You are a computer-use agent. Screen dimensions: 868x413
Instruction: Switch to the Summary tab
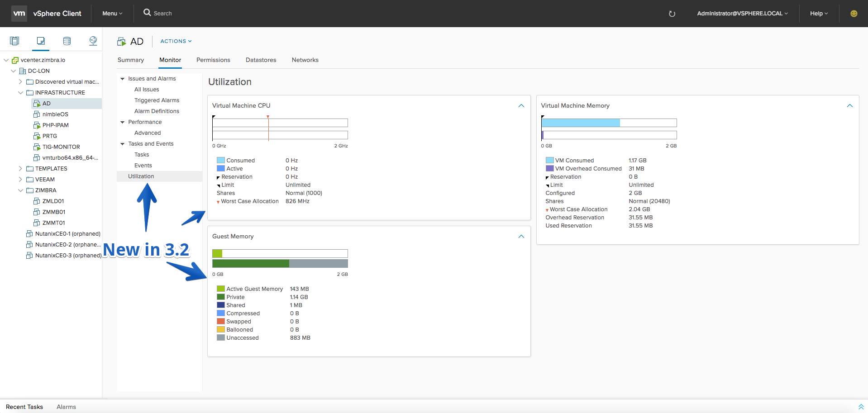131,60
